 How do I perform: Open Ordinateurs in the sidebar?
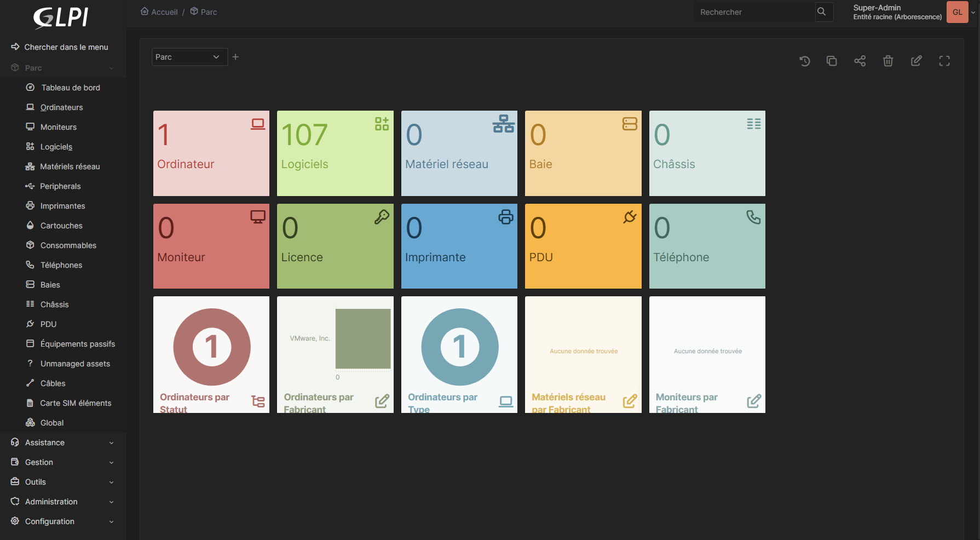point(61,107)
